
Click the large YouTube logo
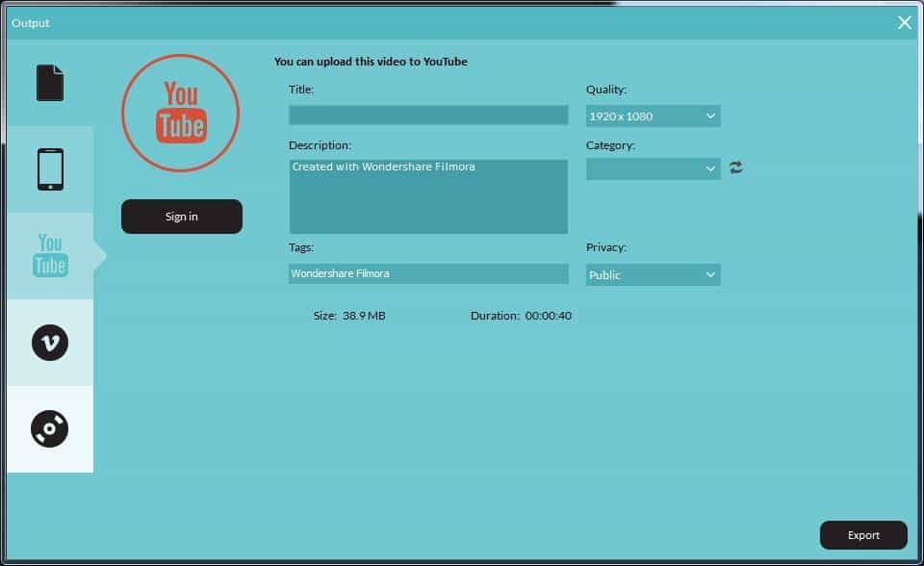coord(180,114)
